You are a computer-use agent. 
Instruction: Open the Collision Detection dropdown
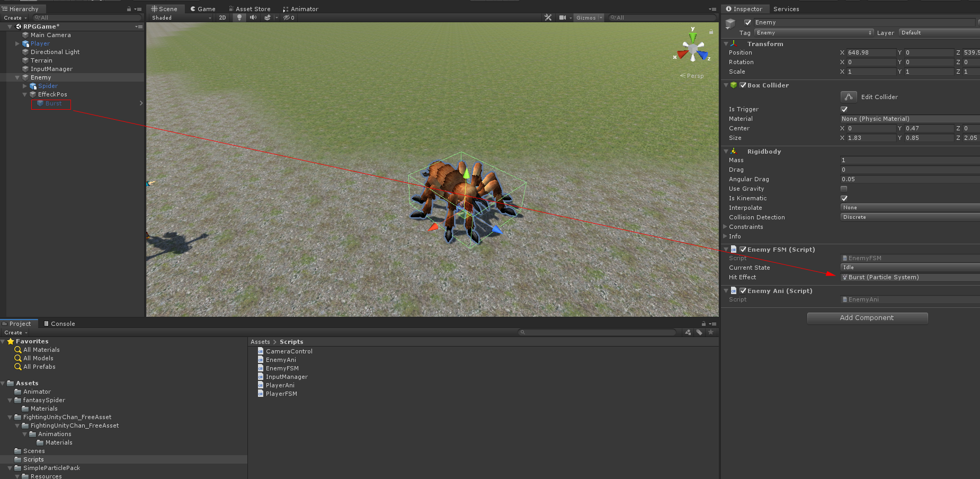(910, 217)
